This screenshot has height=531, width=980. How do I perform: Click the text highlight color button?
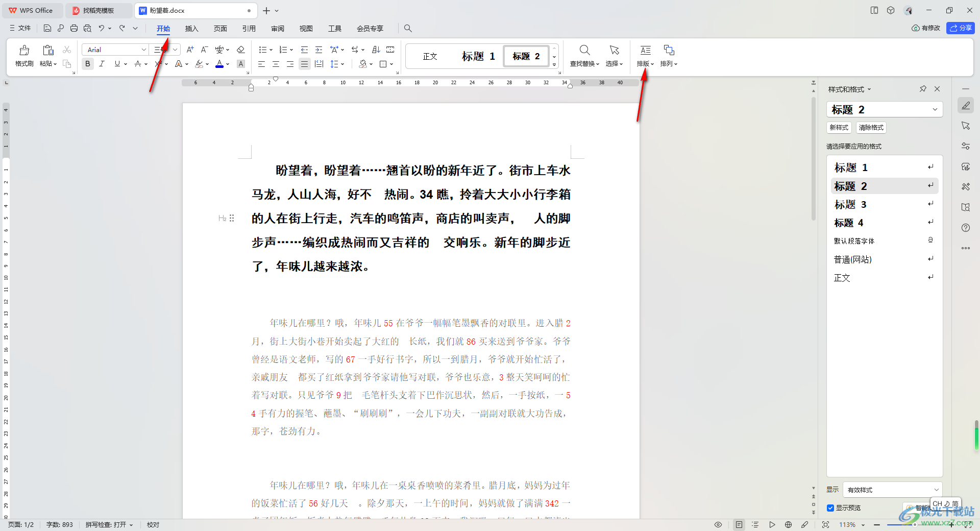199,64
